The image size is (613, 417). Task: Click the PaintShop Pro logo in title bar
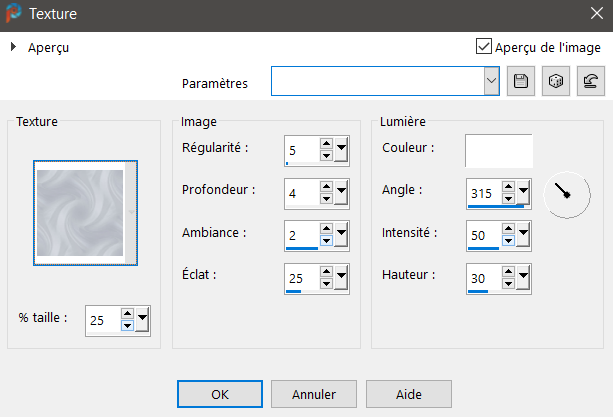click(14, 15)
